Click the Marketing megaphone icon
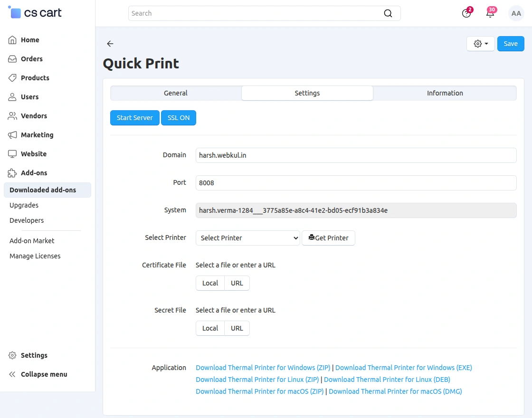The width and height of the screenshot is (532, 418). pyautogui.click(x=12, y=135)
